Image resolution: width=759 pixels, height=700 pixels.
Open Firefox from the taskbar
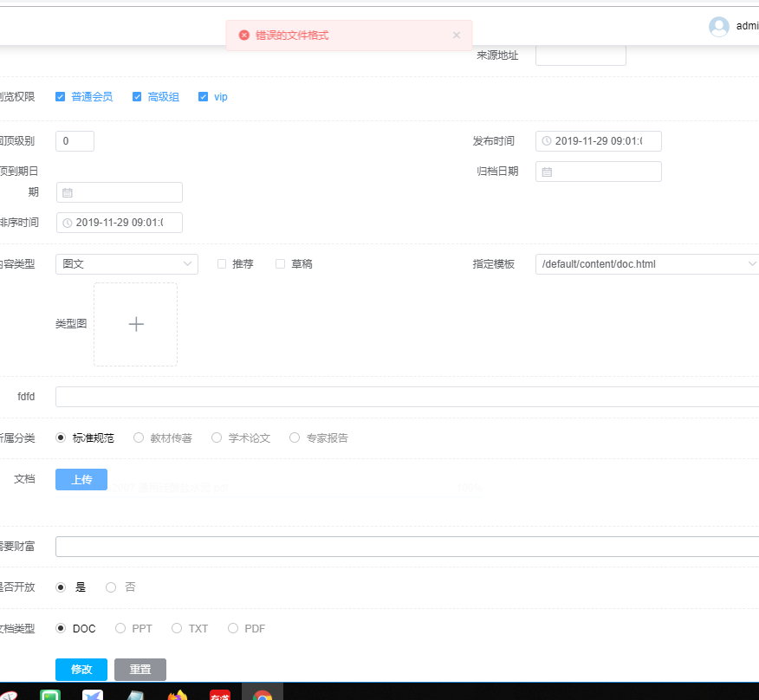178,694
